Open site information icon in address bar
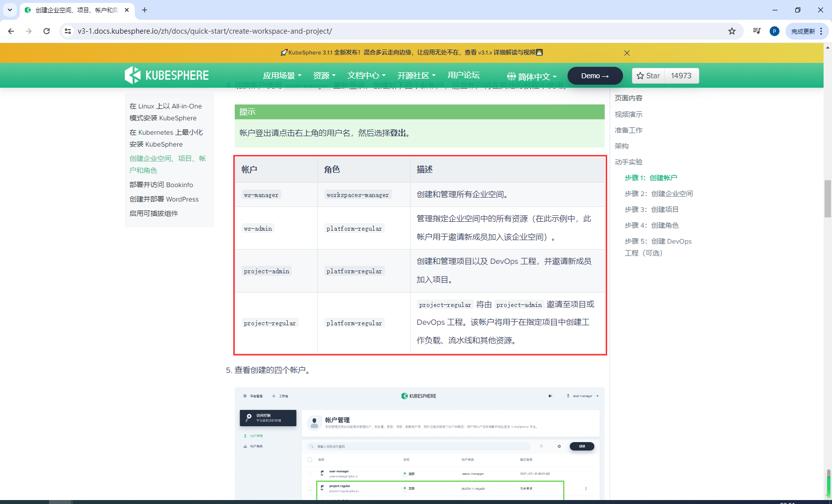The image size is (832, 504). (68, 31)
